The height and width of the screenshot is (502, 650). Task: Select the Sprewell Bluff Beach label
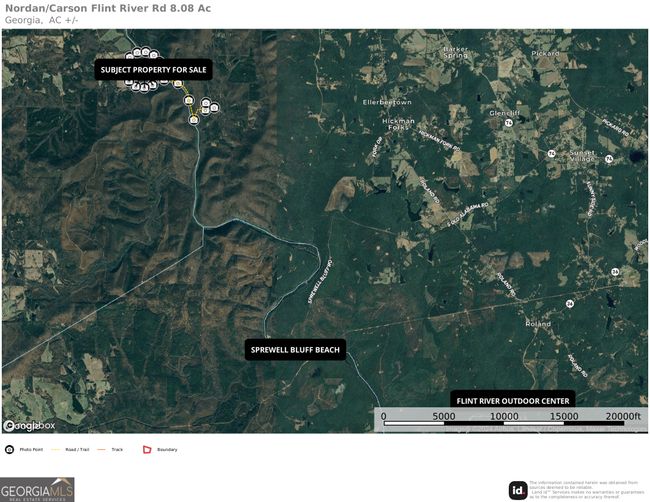(x=295, y=350)
